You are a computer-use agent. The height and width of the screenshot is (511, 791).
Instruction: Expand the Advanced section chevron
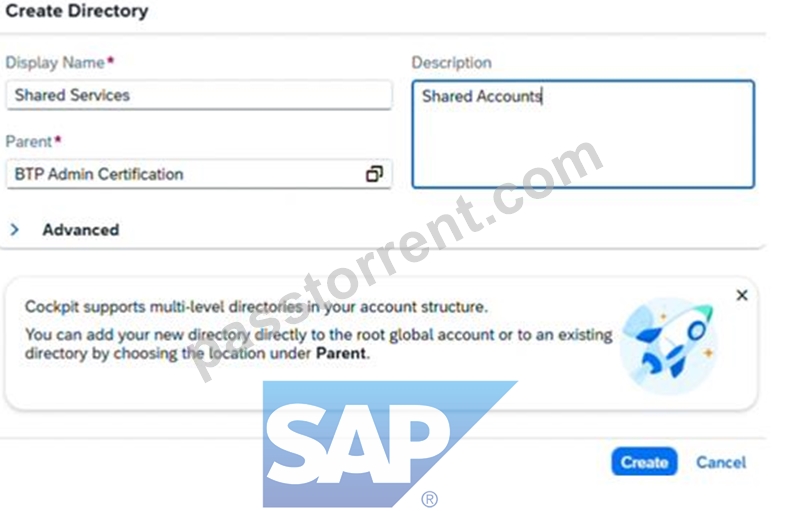pyautogui.click(x=15, y=230)
